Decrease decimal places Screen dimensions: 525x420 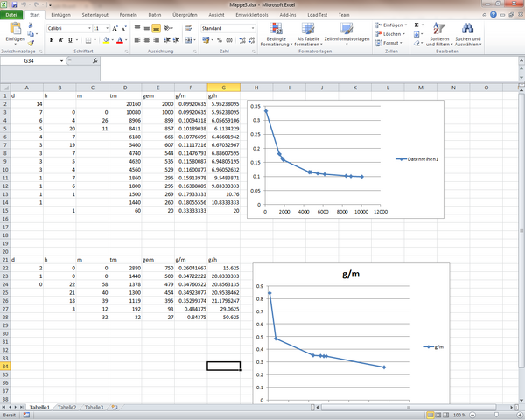click(x=252, y=40)
